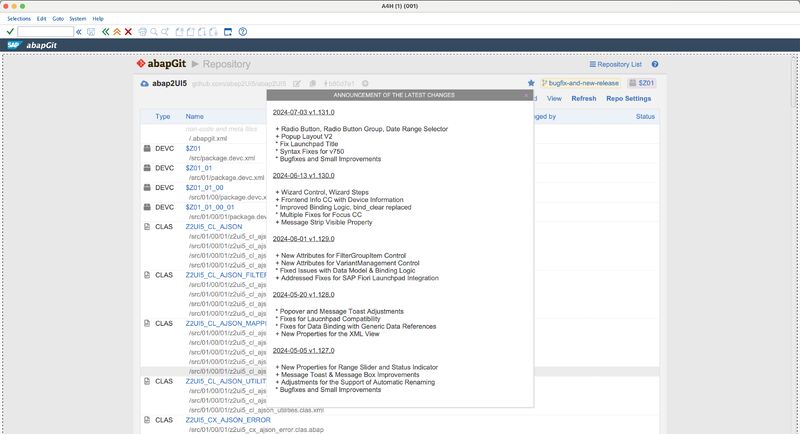
Task: Open the View dropdown menu
Action: [x=554, y=98]
